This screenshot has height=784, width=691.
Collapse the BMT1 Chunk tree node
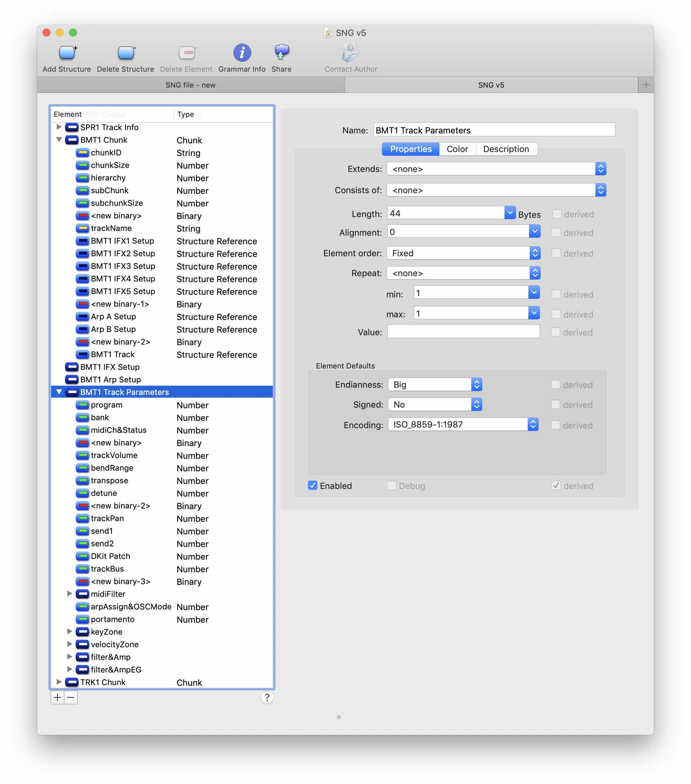point(59,140)
